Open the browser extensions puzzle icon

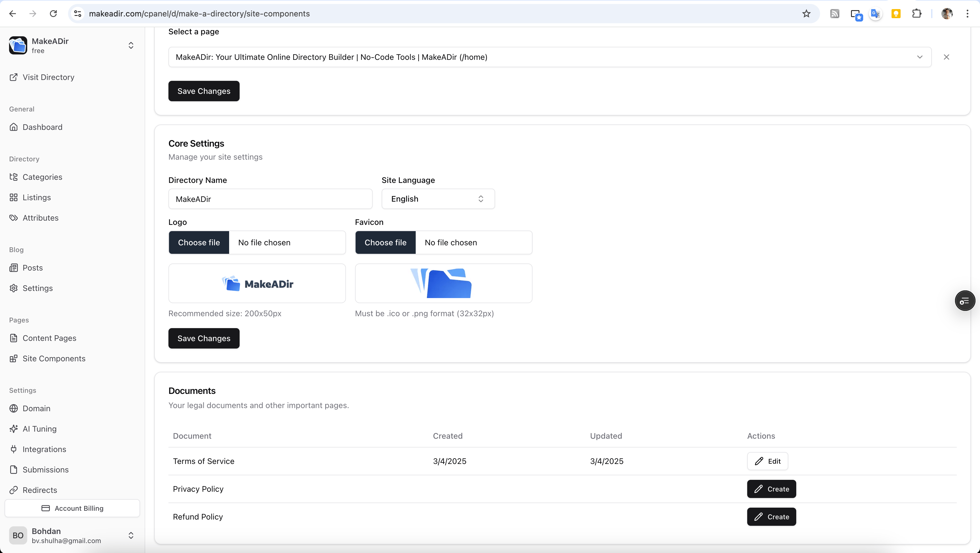point(916,14)
